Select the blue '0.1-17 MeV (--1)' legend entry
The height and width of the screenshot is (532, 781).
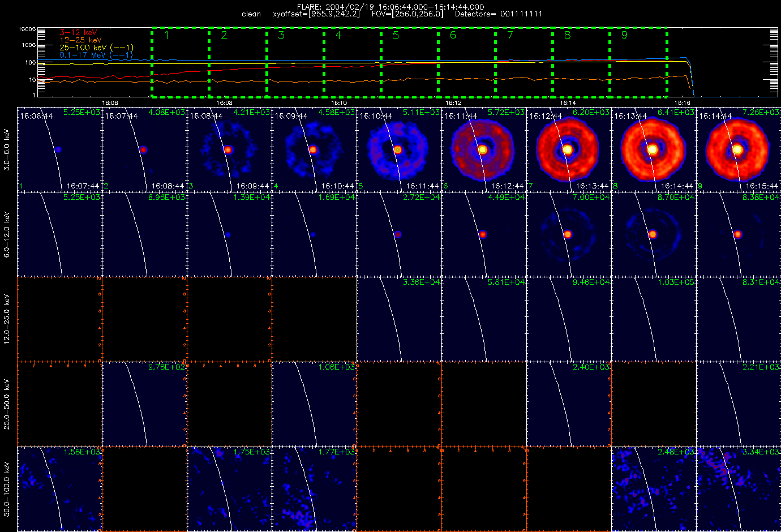96,55
